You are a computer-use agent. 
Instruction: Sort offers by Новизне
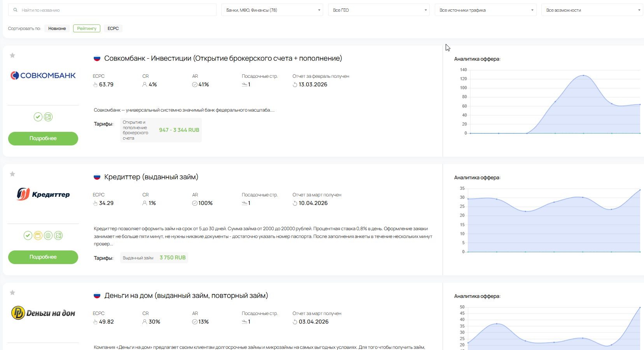(57, 28)
